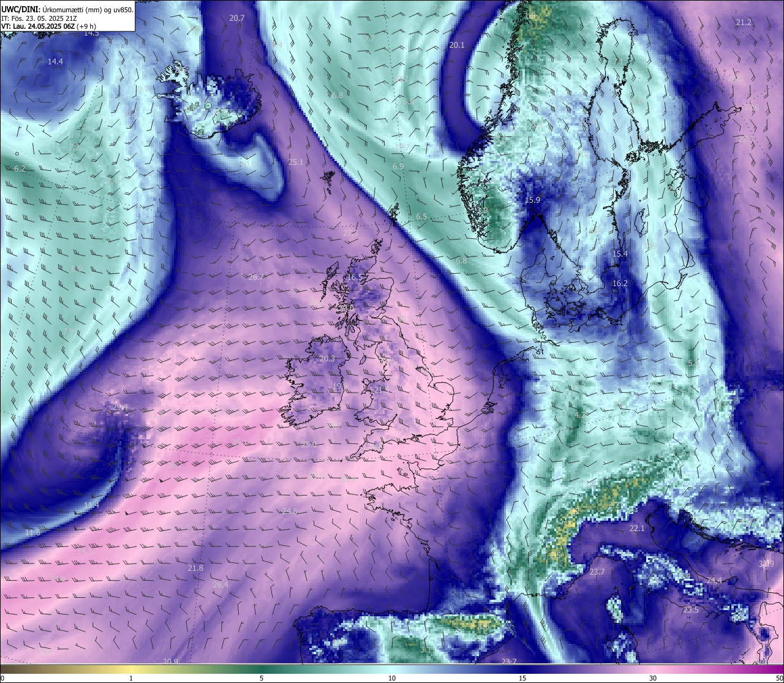Screen dimensions: 784x683
Task: Click the 23.5 value label over Italy
Action: pos(691,610)
